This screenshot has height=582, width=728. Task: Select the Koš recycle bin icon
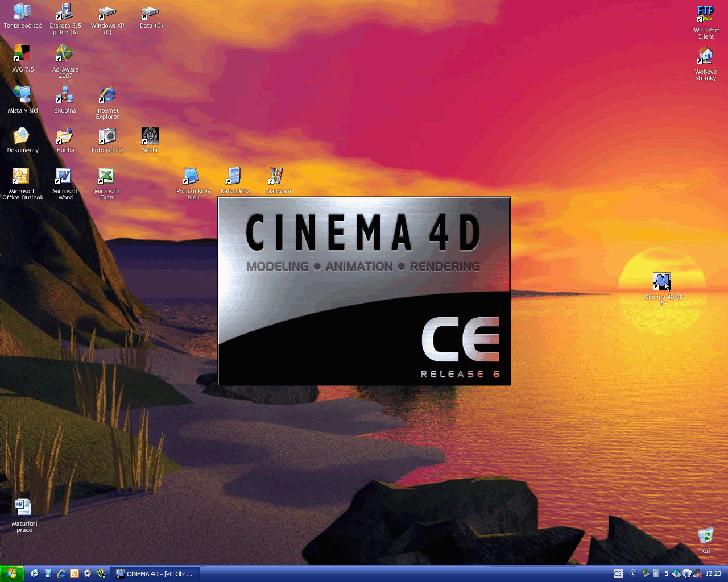(x=705, y=541)
